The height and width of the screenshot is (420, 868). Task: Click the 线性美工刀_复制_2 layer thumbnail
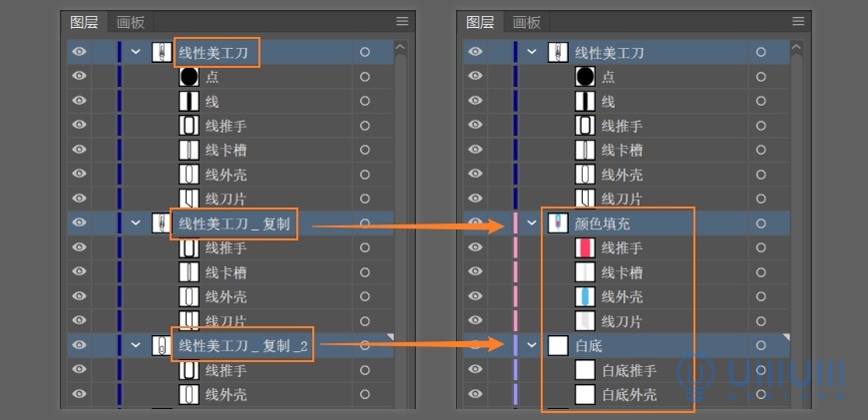point(161,345)
